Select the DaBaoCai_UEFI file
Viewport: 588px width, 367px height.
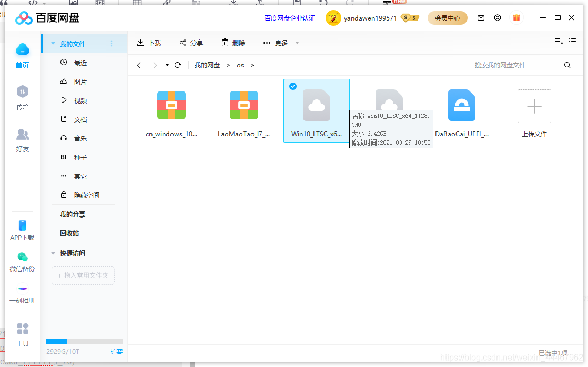pos(462,114)
